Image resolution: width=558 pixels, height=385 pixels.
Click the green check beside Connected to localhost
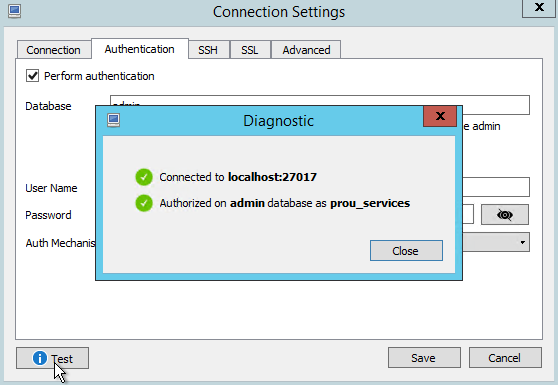144,177
